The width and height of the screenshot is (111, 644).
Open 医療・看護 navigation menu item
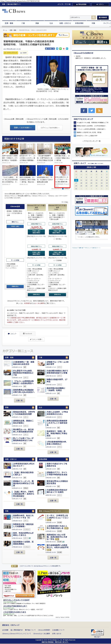[9, 23]
